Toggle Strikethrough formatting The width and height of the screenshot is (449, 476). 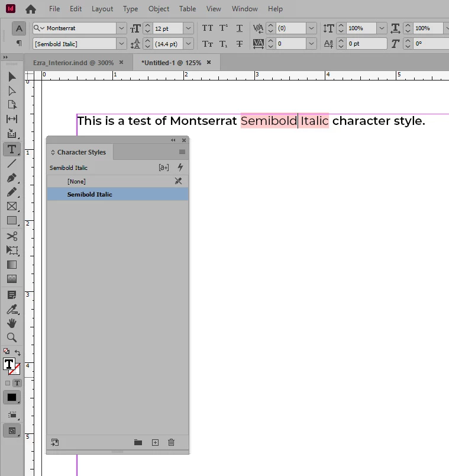[240, 44]
